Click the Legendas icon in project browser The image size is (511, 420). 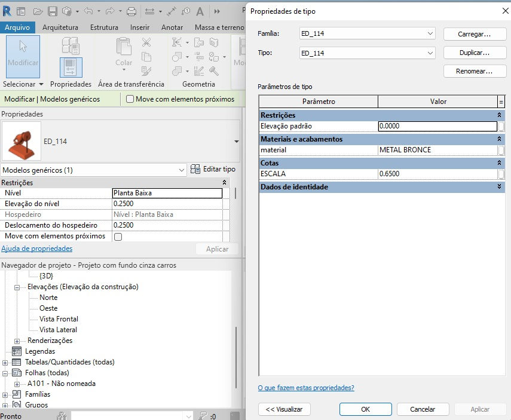click(x=17, y=351)
